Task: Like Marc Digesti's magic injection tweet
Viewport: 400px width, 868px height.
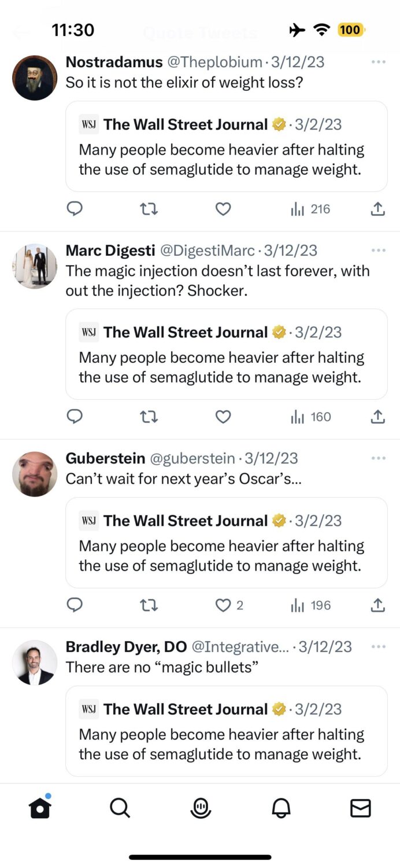Action: coord(223,417)
